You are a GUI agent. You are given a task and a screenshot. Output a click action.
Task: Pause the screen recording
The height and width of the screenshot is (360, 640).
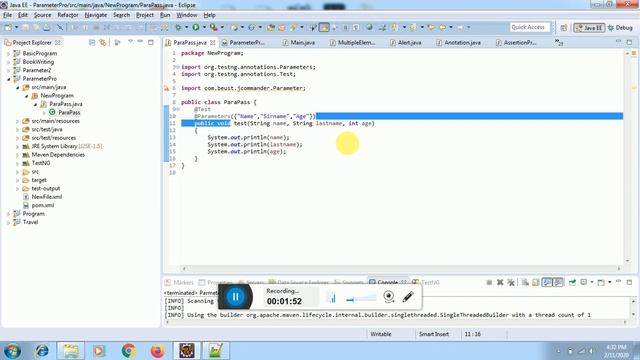(x=235, y=297)
